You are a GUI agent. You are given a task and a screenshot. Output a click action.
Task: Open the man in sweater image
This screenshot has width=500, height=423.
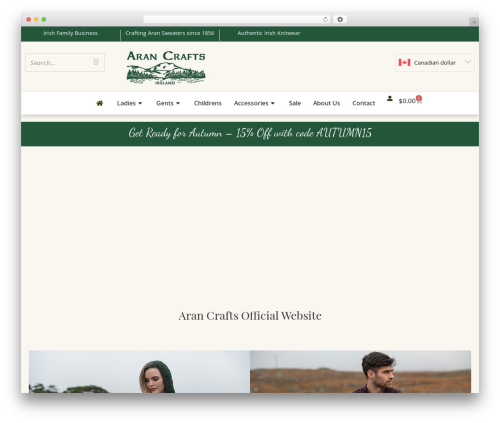pyautogui.click(x=361, y=371)
